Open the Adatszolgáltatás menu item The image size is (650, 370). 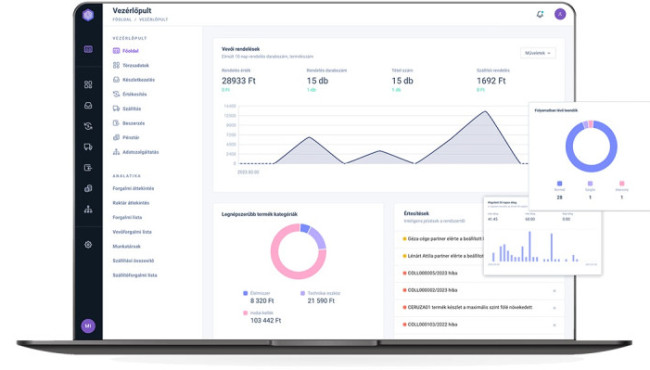pyautogui.click(x=136, y=152)
